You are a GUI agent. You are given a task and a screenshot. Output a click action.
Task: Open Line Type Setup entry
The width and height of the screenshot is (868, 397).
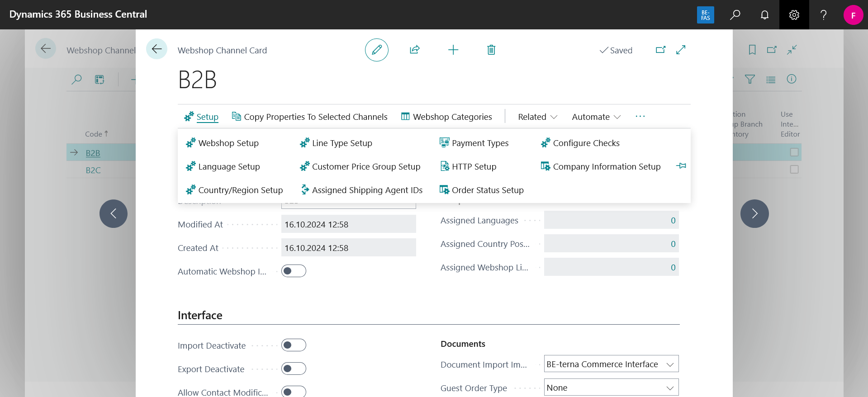coord(336,143)
